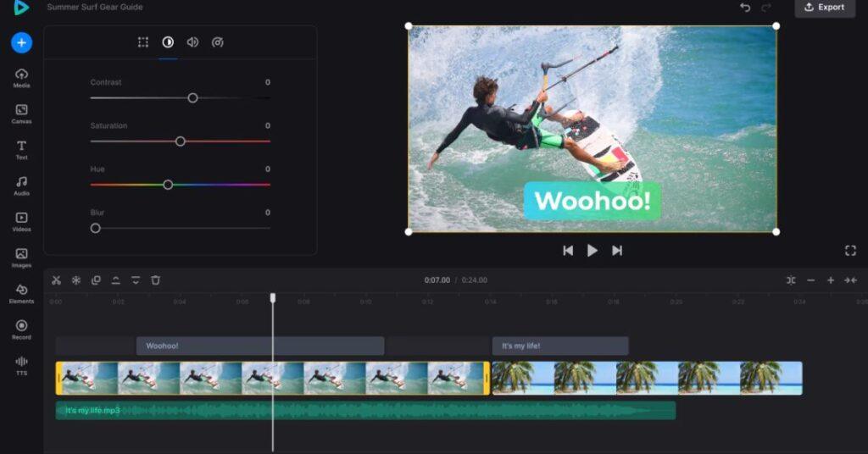Open the Media upload panel
The height and width of the screenshot is (454, 868).
(x=22, y=78)
